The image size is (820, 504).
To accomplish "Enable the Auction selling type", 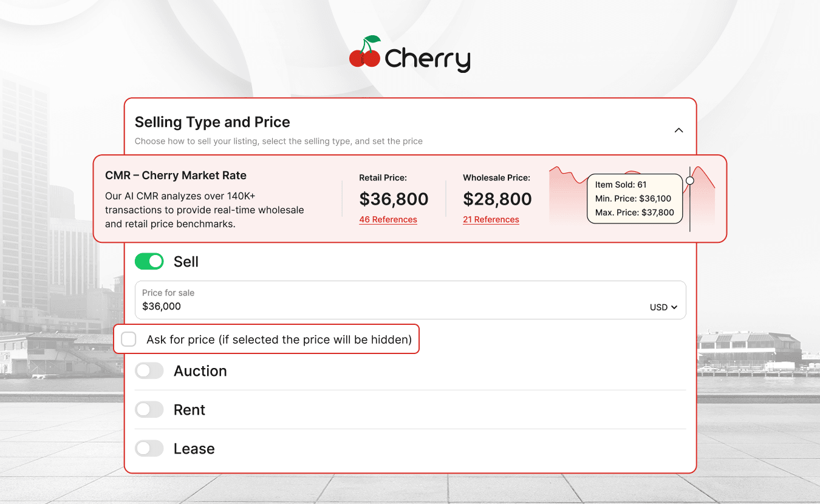I will coord(149,370).
